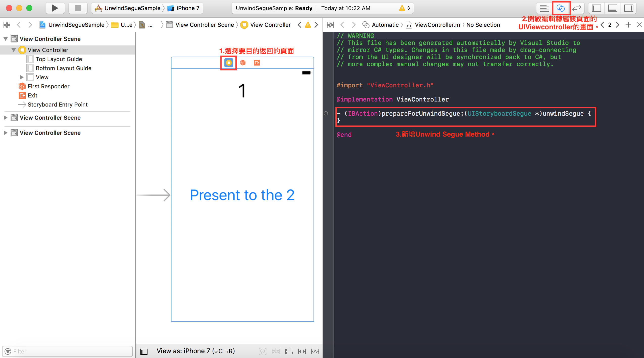This screenshot has height=358, width=644.
Task: Go back in storyboard editor history
Action: [x=19, y=25]
